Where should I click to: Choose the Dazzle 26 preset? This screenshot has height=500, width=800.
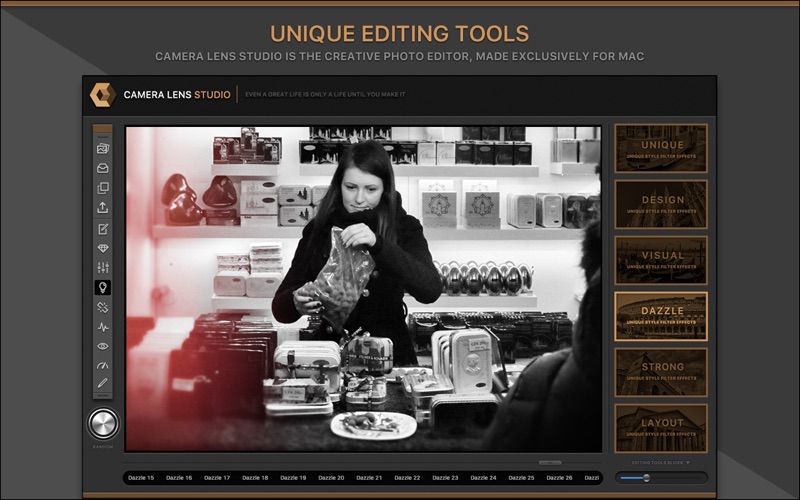pos(559,478)
